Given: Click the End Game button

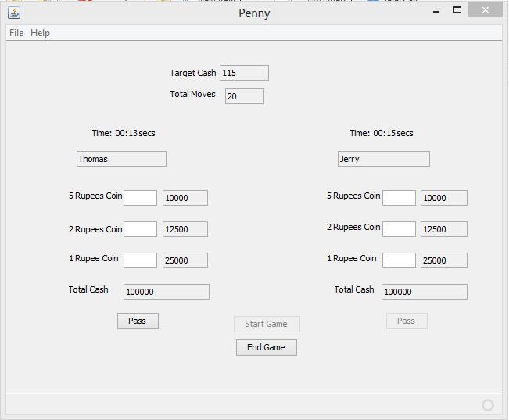Looking at the screenshot, I should click(x=266, y=347).
